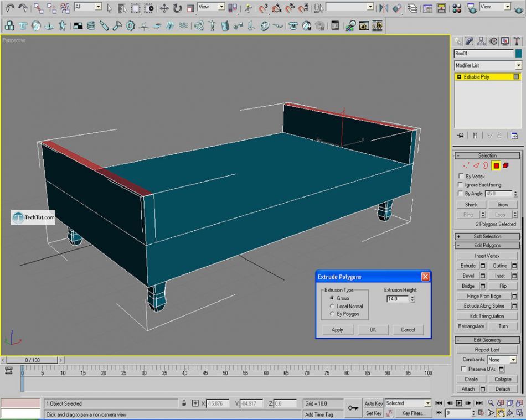Screen dimensions: 526x420
Task: Enable Preserve UVs checkbox
Action: pos(463,369)
